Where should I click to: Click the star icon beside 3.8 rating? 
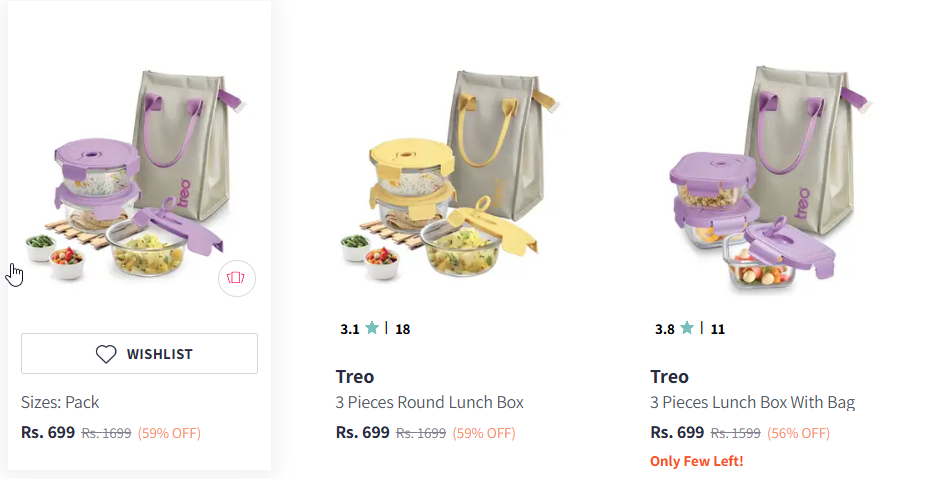687,328
